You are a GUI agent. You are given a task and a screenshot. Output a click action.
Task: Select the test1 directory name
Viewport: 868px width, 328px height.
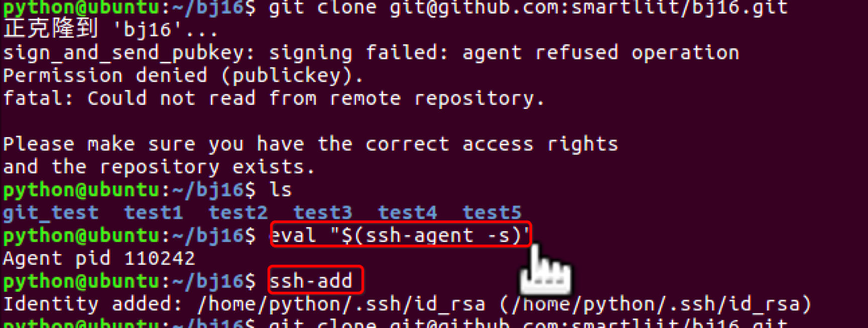pyautogui.click(x=154, y=212)
